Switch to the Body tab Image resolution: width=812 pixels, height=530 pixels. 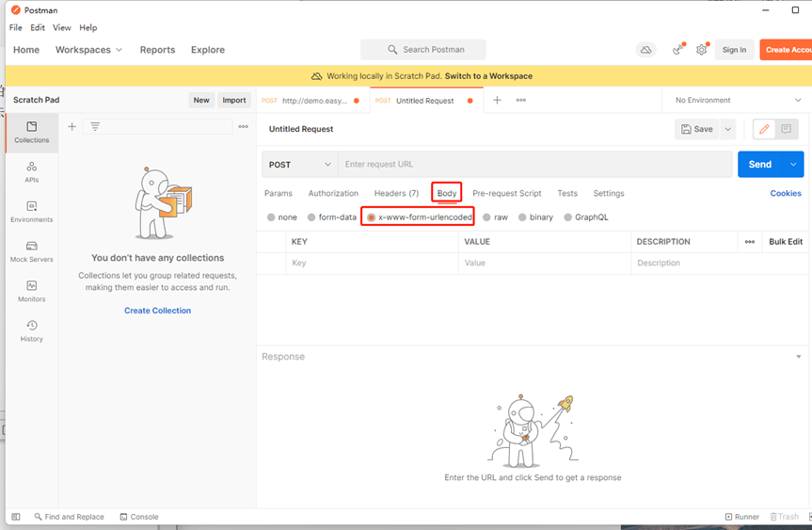tap(446, 193)
